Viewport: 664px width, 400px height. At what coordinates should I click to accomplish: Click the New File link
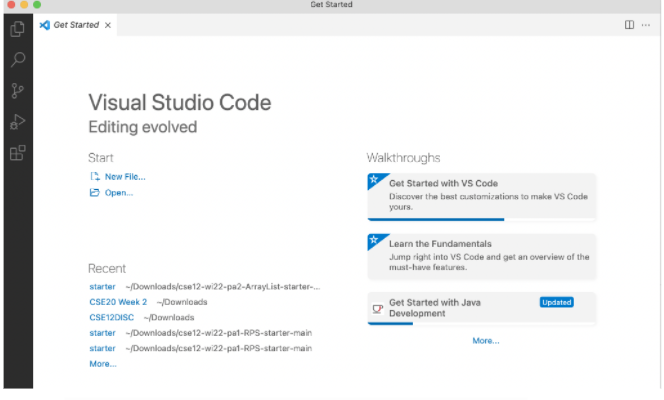124,177
